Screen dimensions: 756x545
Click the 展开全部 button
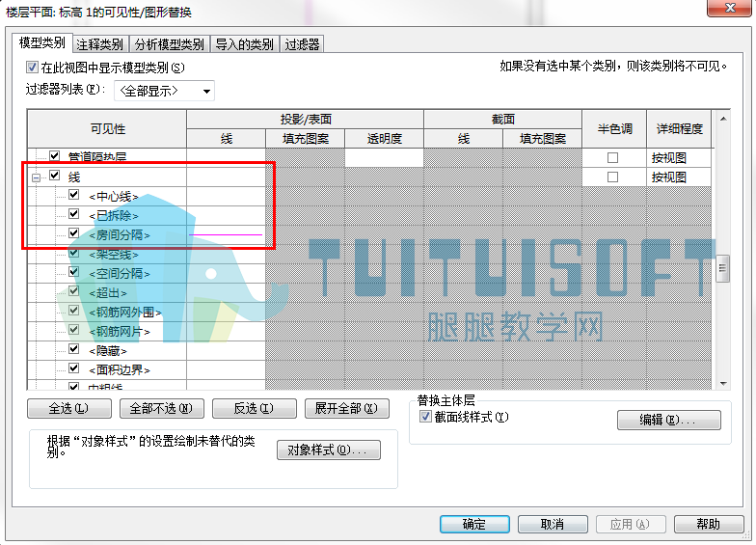pyautogui.click(x=347, y=409)
